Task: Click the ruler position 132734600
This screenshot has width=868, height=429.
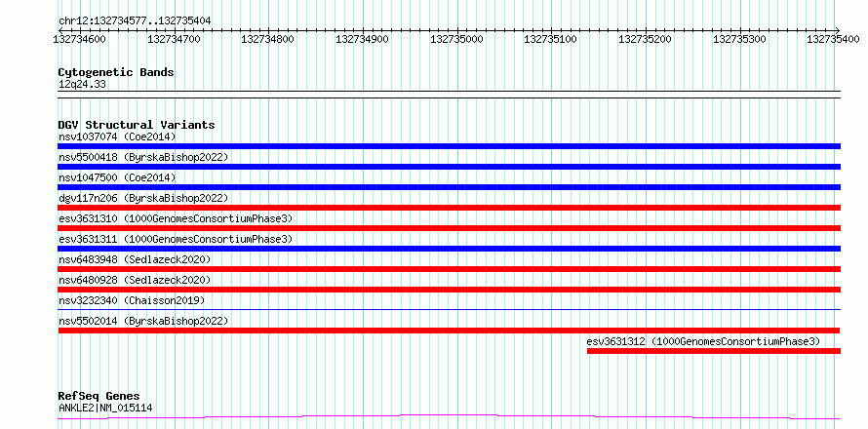Action: (80, 39)
